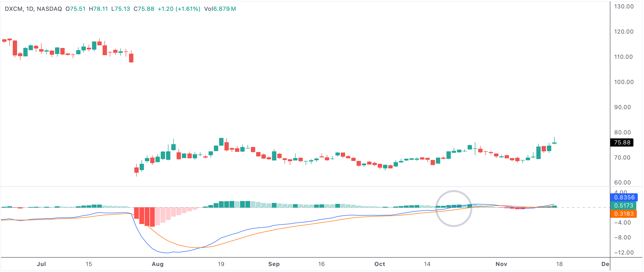
Task: Click the +1.20 (+1.61%) change value
Action: [x=179, y=9]
